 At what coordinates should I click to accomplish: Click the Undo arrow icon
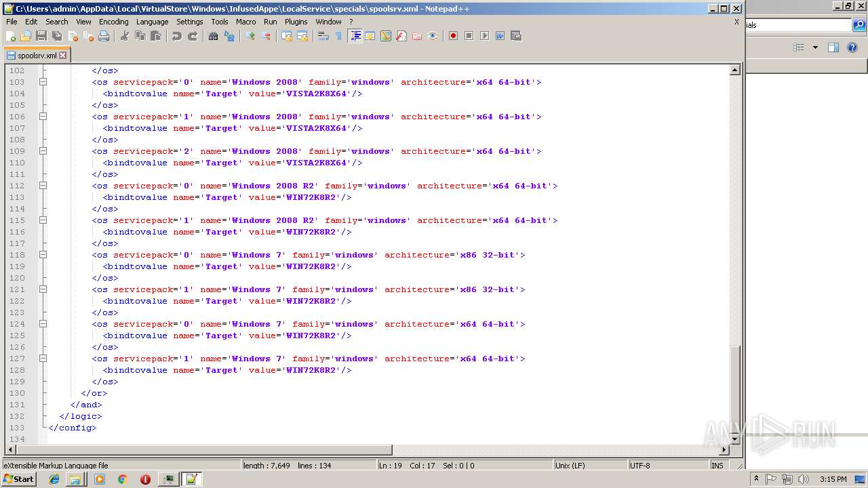coord(177,36)
